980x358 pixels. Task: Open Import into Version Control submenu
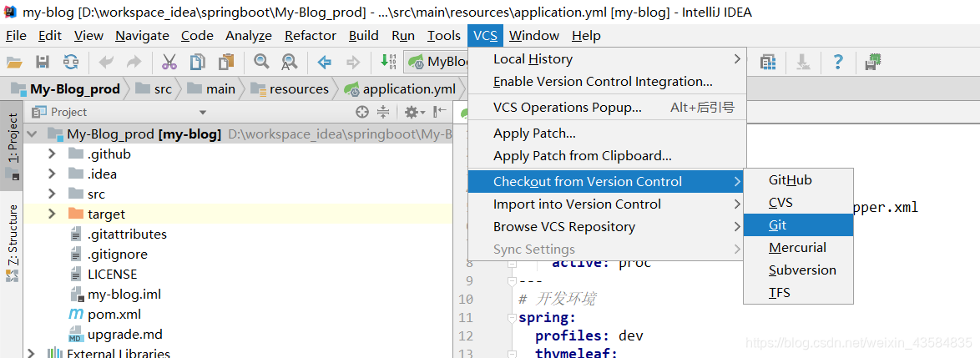click(607, 204)
